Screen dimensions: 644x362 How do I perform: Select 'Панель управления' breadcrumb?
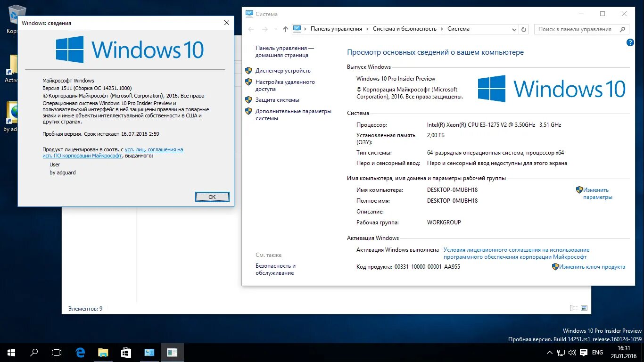[336, 29]
